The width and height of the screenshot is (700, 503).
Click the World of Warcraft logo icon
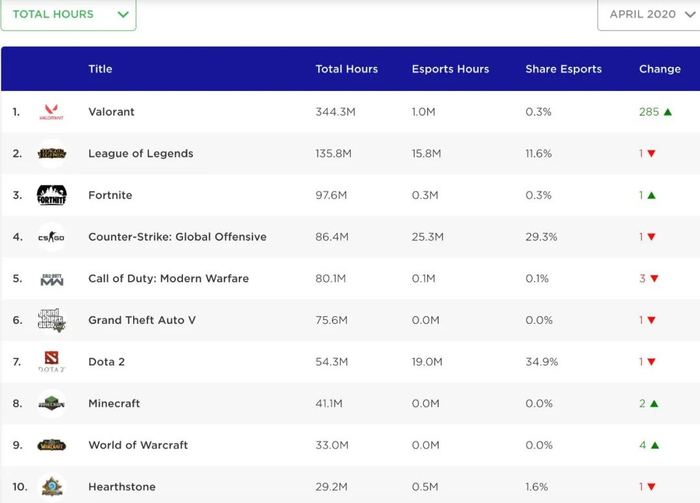pyautogui.click(x=51, y=445)
